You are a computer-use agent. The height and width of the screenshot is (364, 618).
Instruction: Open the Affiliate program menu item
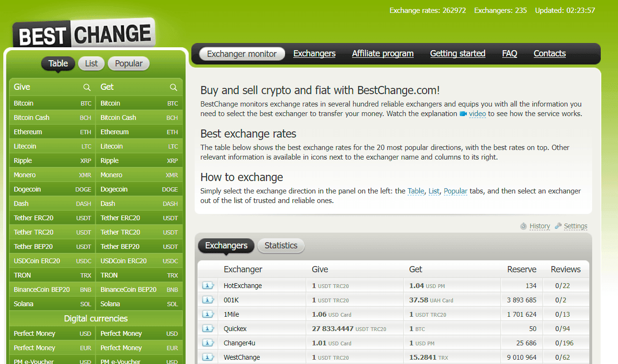(383, 54)
